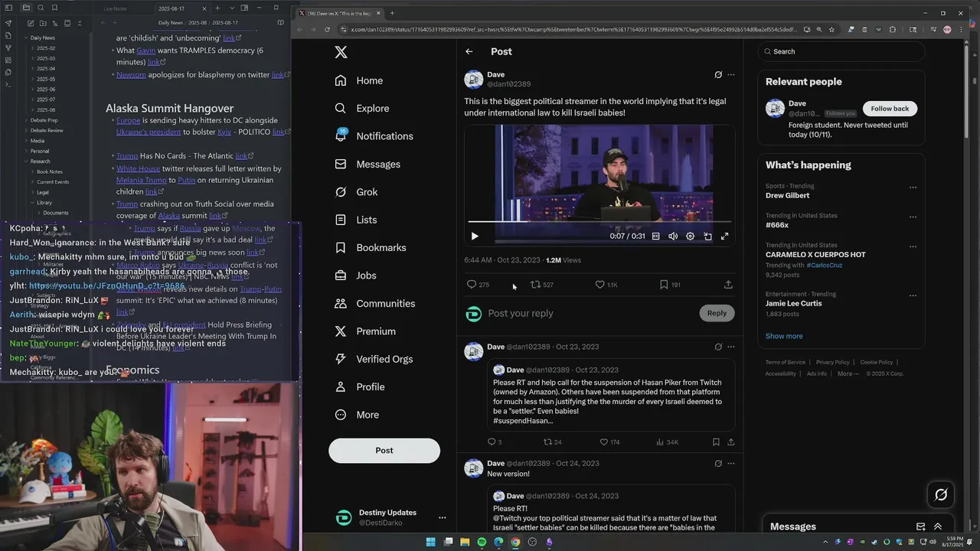Open Jamie Lee Curtis trend
980x551 pixels.
[x=794, y=304]
